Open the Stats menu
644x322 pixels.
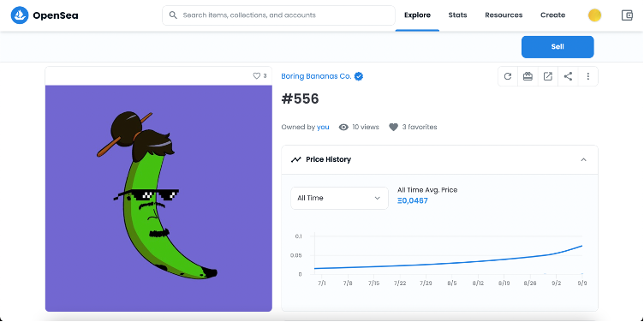coord(457,15)
